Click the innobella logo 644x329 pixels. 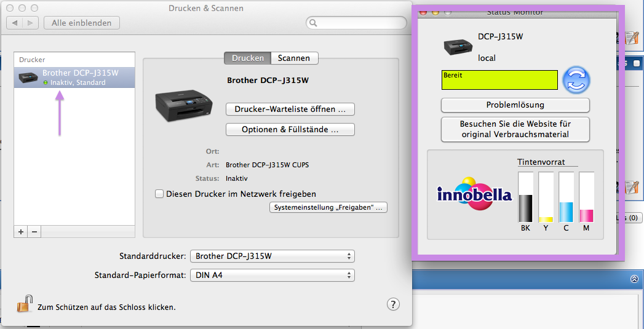tap(474, 194)
